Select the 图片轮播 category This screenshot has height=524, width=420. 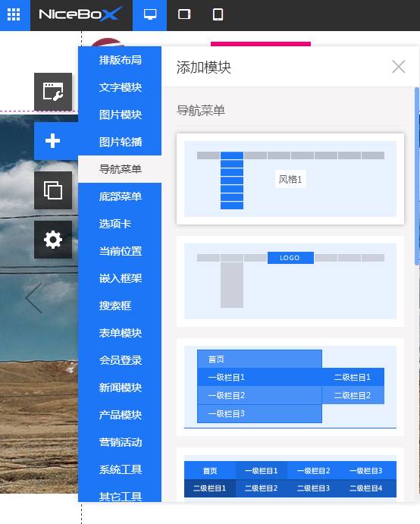(120, 142)
